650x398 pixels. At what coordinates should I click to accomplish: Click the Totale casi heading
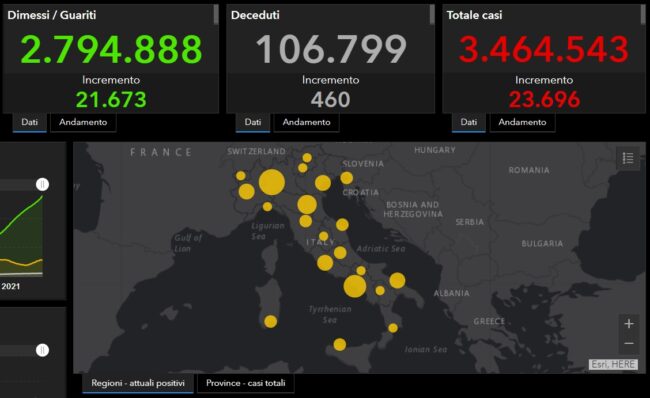474,15
